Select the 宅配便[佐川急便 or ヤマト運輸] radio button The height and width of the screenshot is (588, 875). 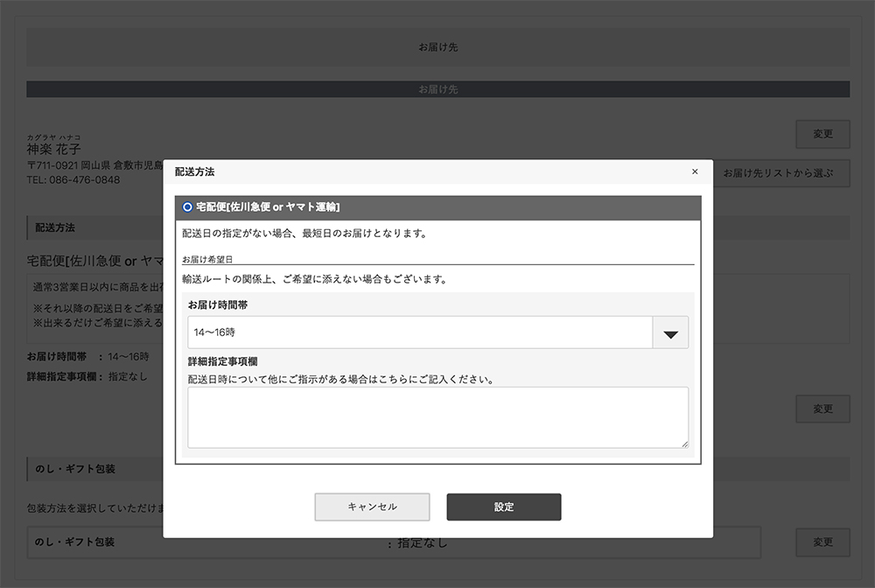point(187,207)
